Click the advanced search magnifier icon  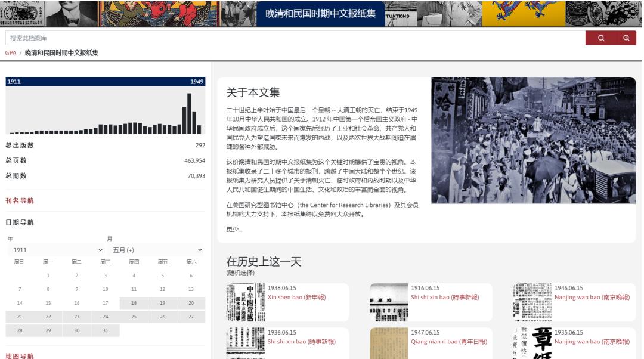pyautogui.click(x=626, y=38)
